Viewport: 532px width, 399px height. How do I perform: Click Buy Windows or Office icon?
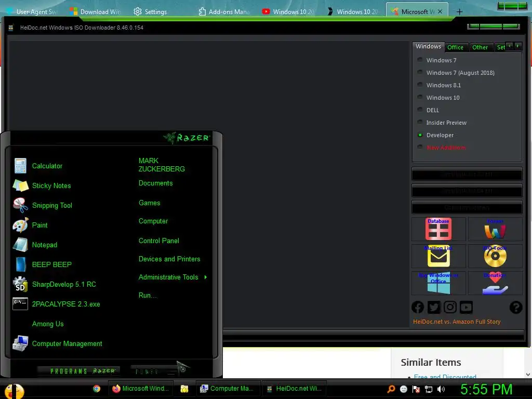[x=438, y=283]
